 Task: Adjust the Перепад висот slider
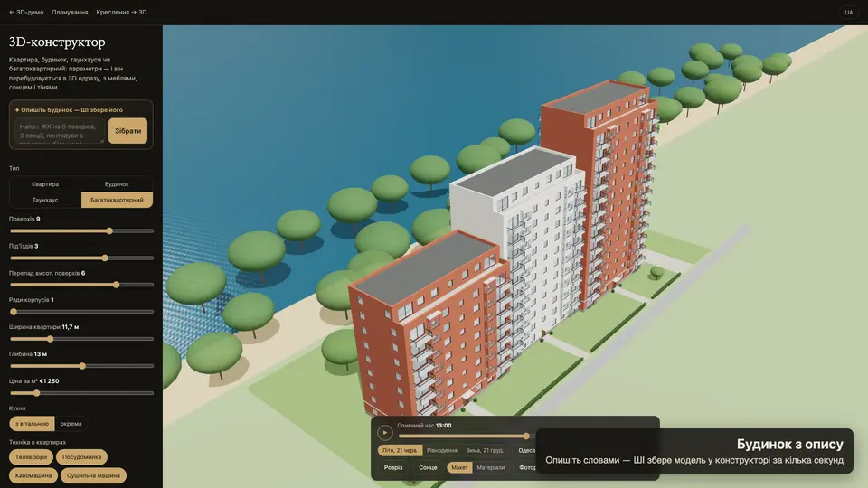(x=81, y=285)
